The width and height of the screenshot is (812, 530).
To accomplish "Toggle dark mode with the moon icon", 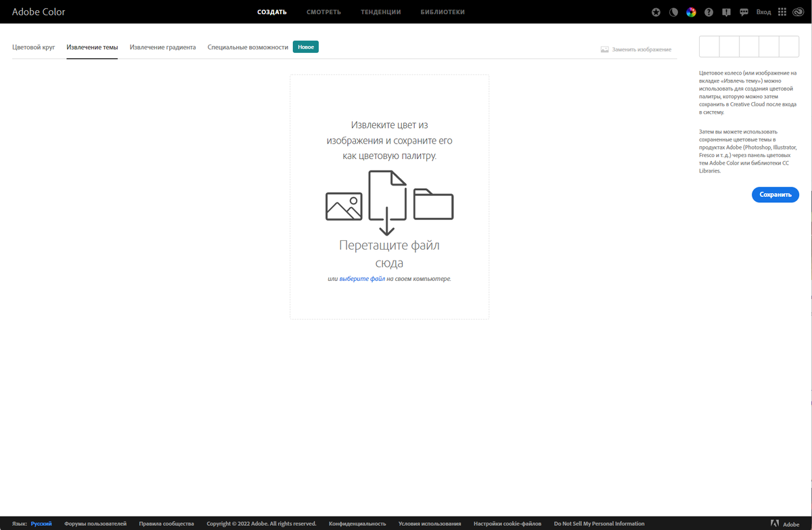I will click(673, 12).
